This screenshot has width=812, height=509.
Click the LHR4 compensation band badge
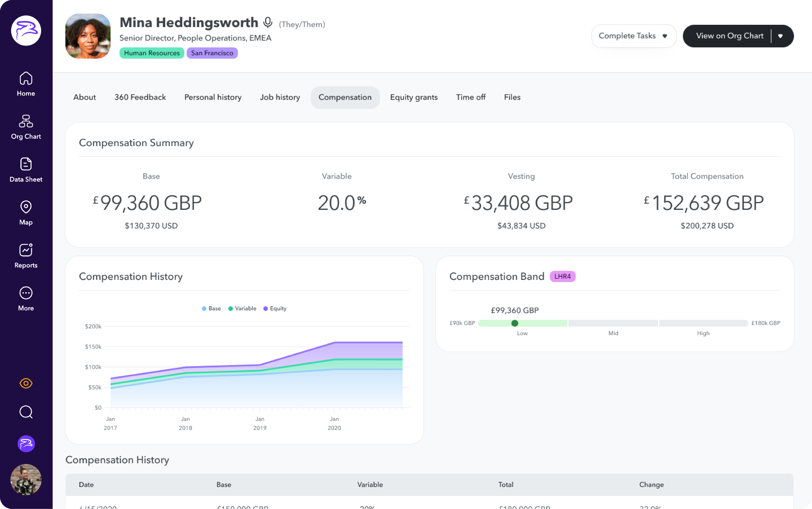[562, 276]
